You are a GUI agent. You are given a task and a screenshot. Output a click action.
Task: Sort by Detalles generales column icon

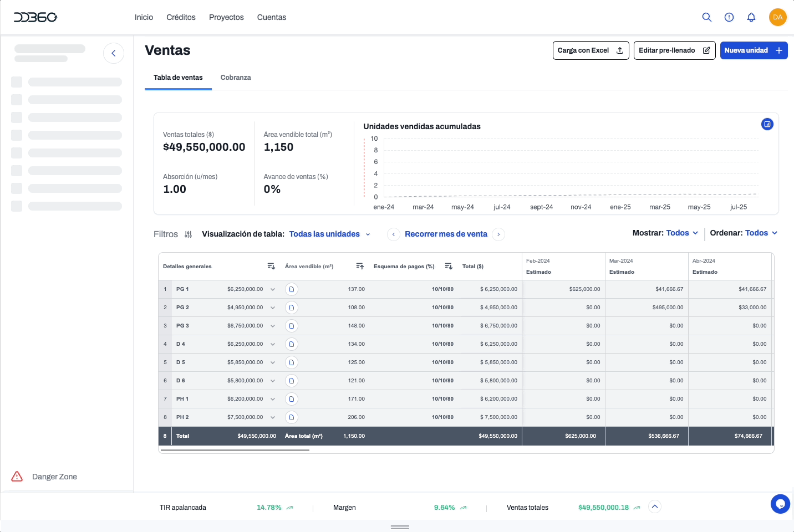click(271, 267)
